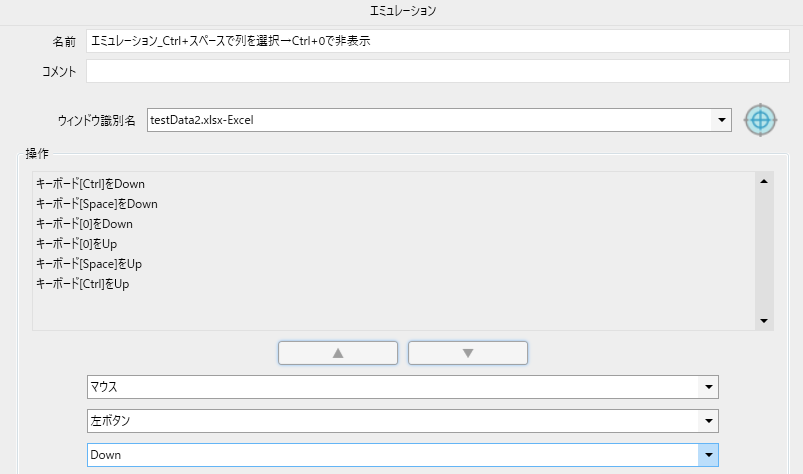This screenshot has height=474, width=803.
Task: Click the operations list scrollbar track
Action: 764,250
